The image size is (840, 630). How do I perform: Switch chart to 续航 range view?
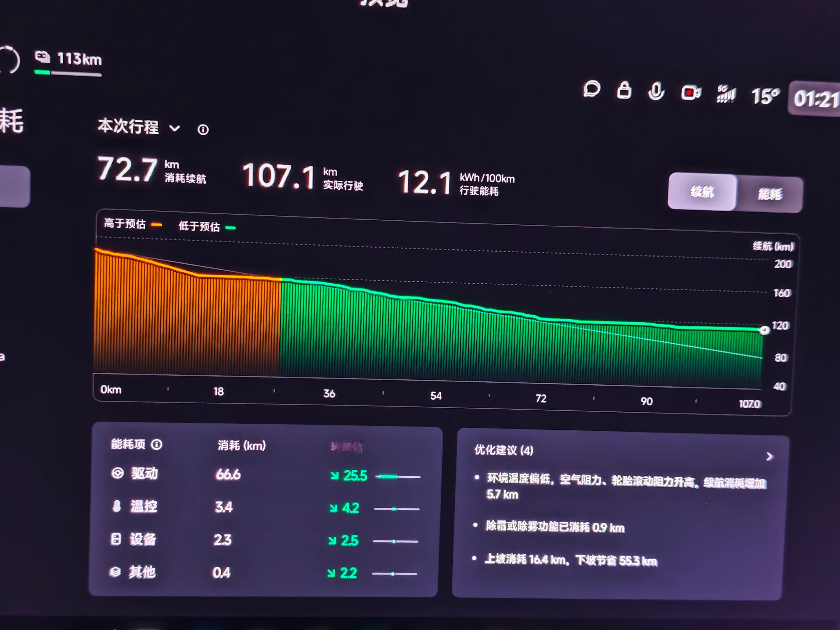click(x=702, y=192)
